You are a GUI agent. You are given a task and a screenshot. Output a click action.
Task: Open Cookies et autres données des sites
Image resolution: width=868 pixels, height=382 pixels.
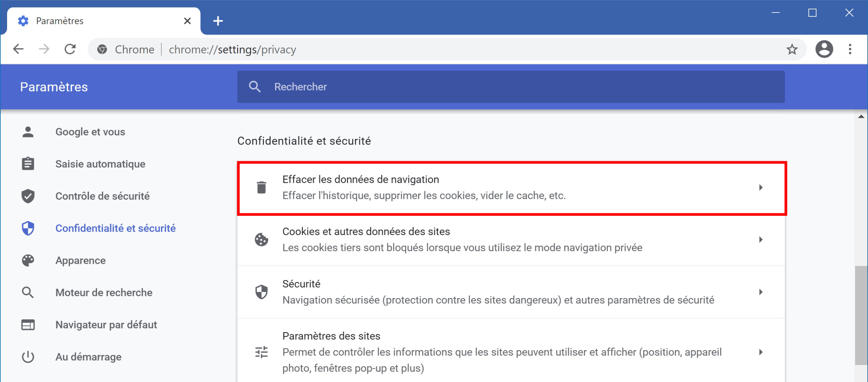pos(511,240)
